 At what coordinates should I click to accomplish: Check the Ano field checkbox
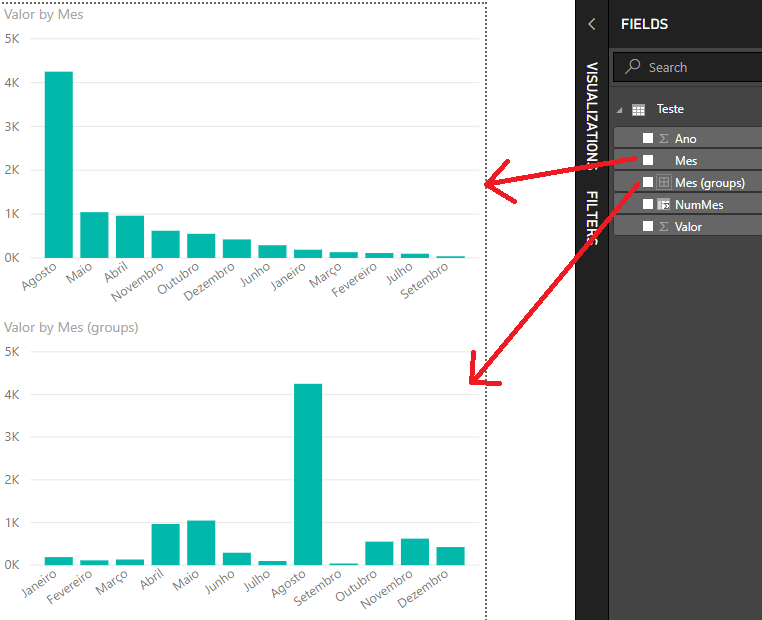pos(648,139)
